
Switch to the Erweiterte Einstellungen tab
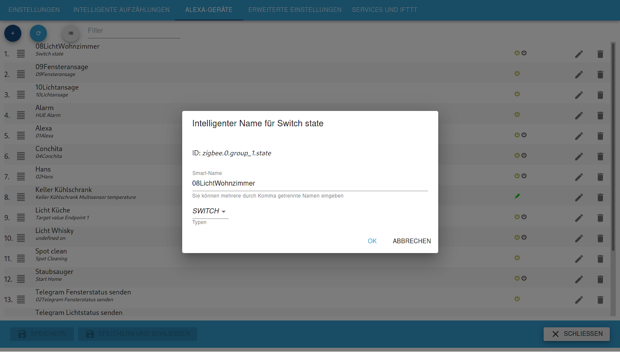(x=295, y=10)
